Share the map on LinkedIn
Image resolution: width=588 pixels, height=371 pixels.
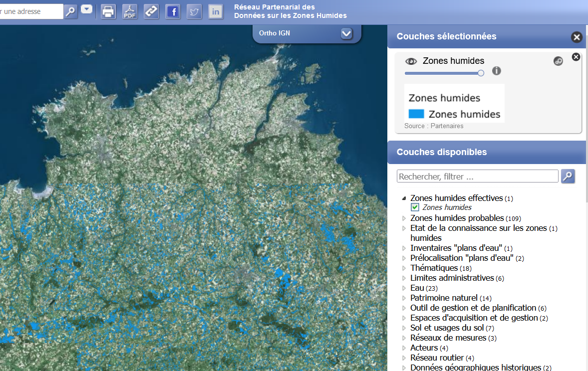pos(216,11)
